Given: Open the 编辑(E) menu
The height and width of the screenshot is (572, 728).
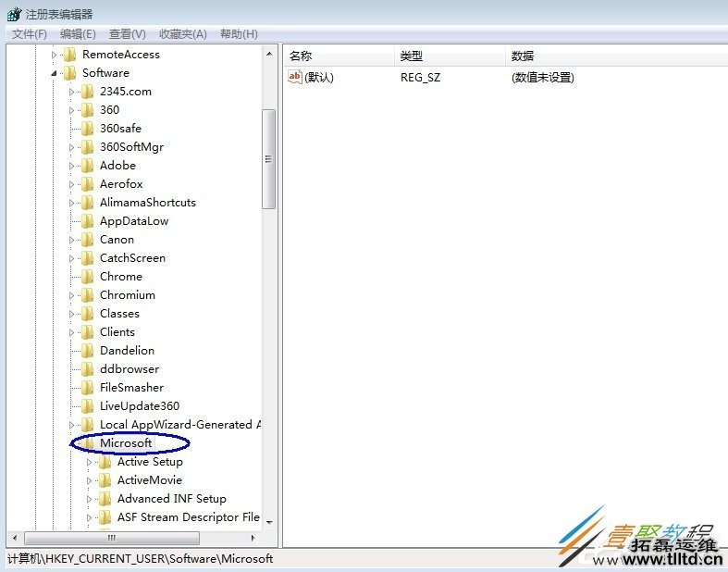Looking at the screenshot, I should point(78,34).
